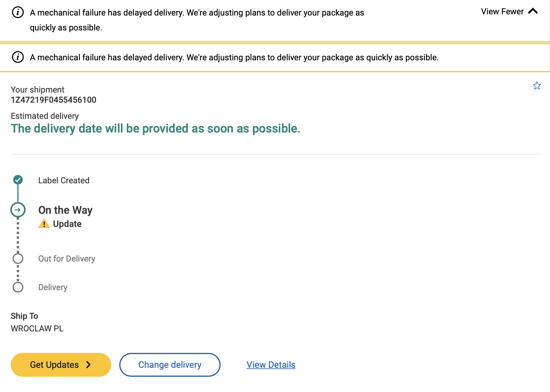Click the yellow warning triangle icon

point(44,224)
